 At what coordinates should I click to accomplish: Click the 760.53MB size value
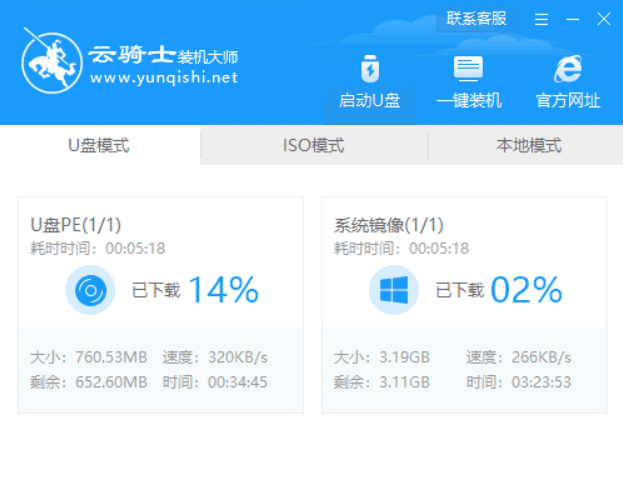[x=111, y=357]
